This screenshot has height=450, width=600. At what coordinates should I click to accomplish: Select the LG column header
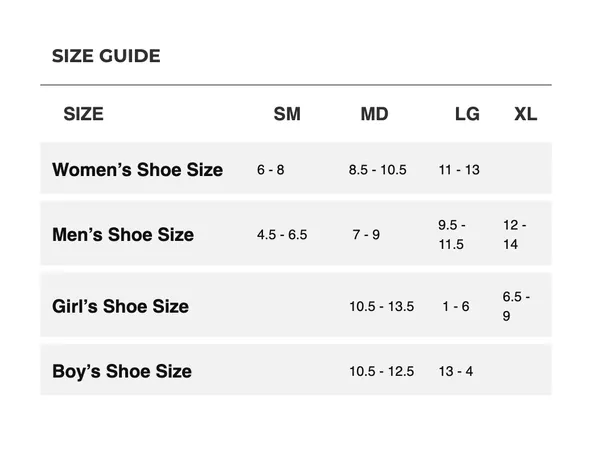[x=467, y=114]
